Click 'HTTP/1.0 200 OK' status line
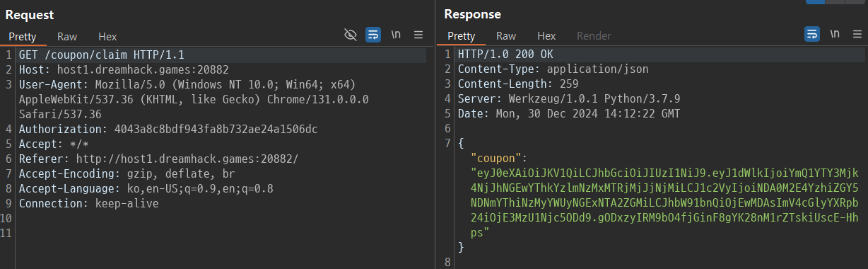Screen dimensions: 868x269 506,55
